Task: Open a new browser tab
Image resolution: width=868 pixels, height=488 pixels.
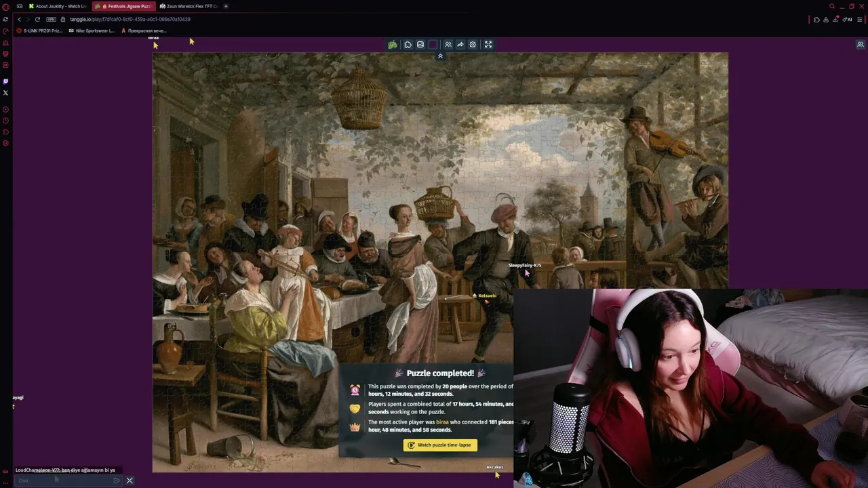Action: pos(226,6)
